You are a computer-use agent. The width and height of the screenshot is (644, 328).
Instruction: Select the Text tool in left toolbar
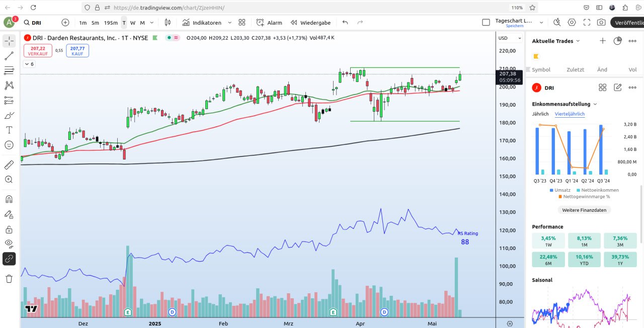(x=9, y=130)
